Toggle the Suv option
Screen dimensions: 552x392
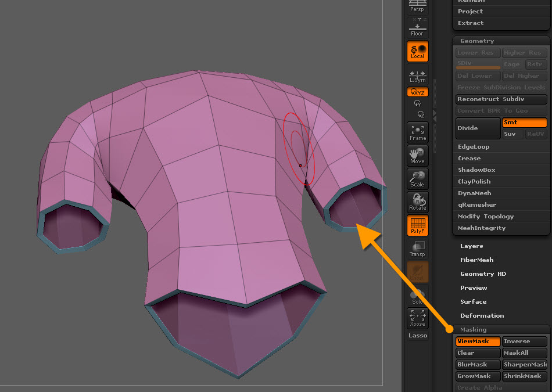(512, 134)
